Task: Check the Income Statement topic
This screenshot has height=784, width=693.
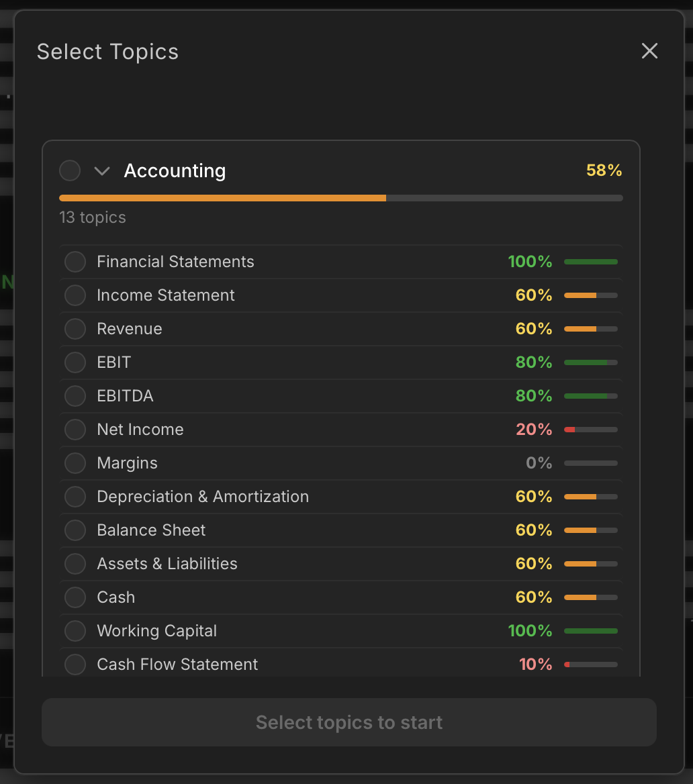Action: [75, 295]
